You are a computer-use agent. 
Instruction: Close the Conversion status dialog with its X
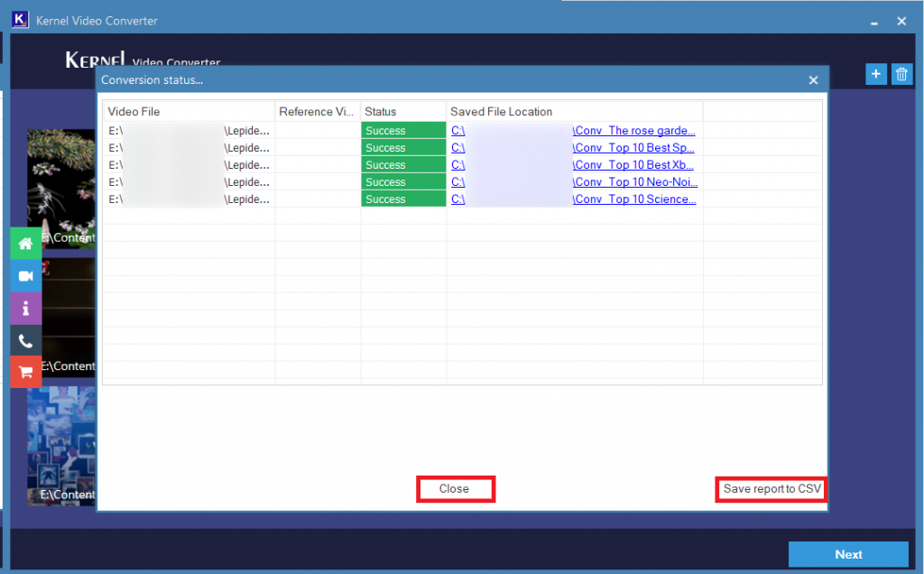[x=813, y=79]
